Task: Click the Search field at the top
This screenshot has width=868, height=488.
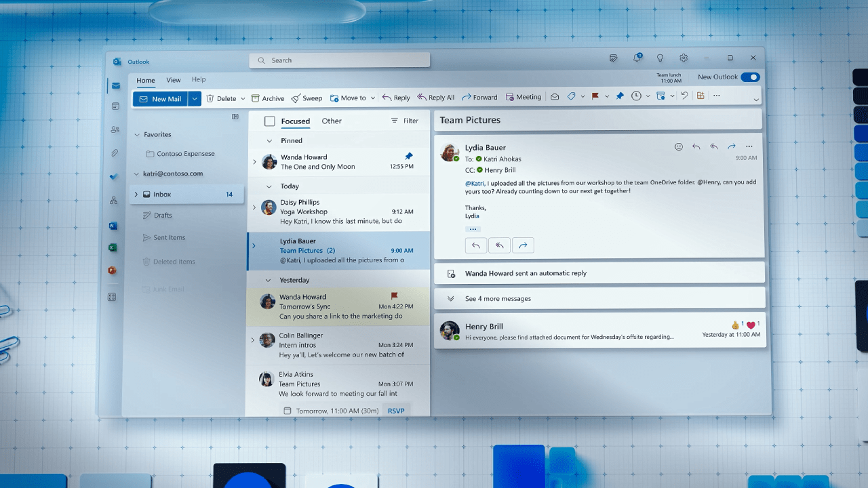Action: coord(339,60)
